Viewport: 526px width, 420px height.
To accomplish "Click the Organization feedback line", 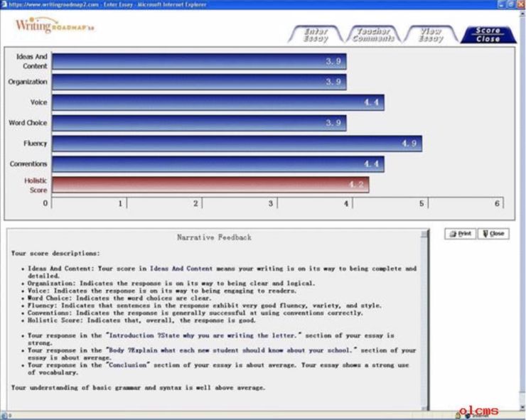I will pos(171,284).
